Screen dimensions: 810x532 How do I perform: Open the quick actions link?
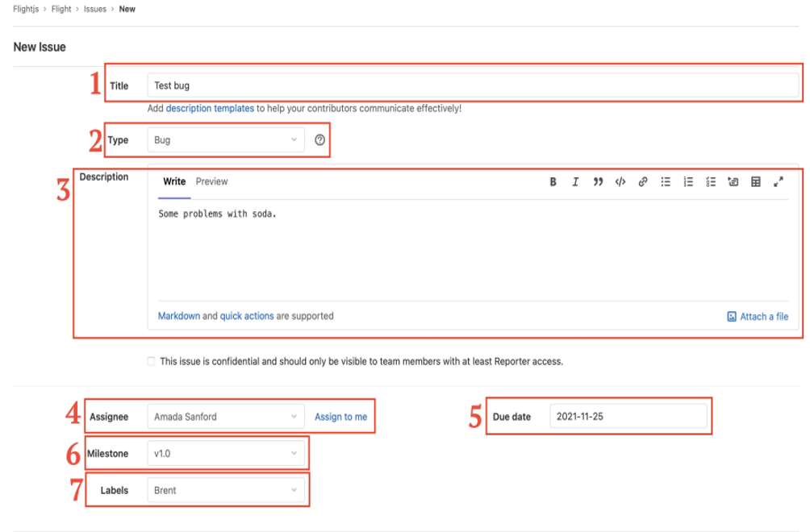point(247,316)
